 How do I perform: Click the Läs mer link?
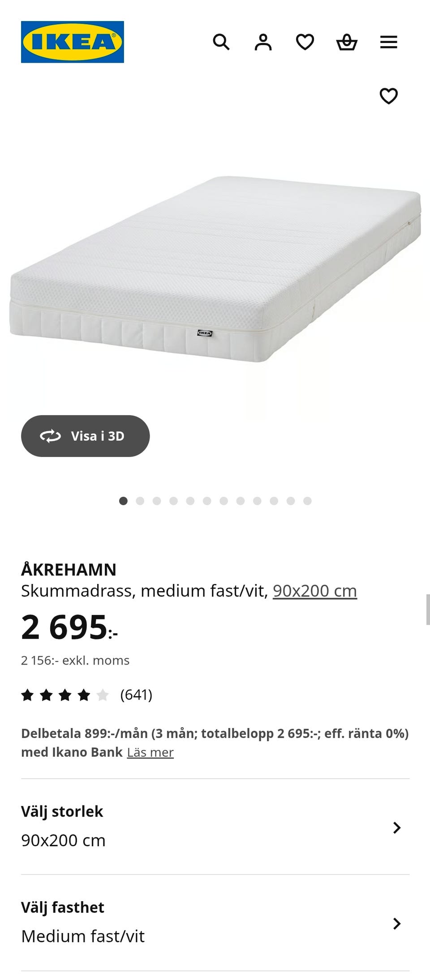[150, 752]
